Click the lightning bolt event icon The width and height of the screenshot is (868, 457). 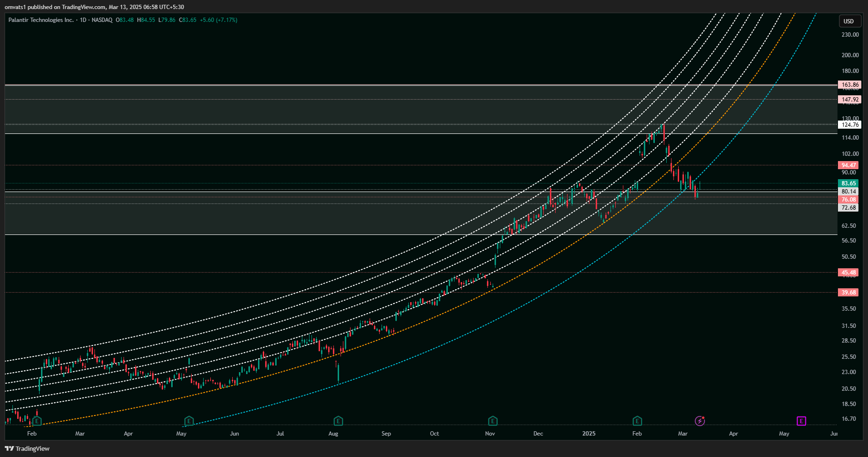(x=700, y=421)
